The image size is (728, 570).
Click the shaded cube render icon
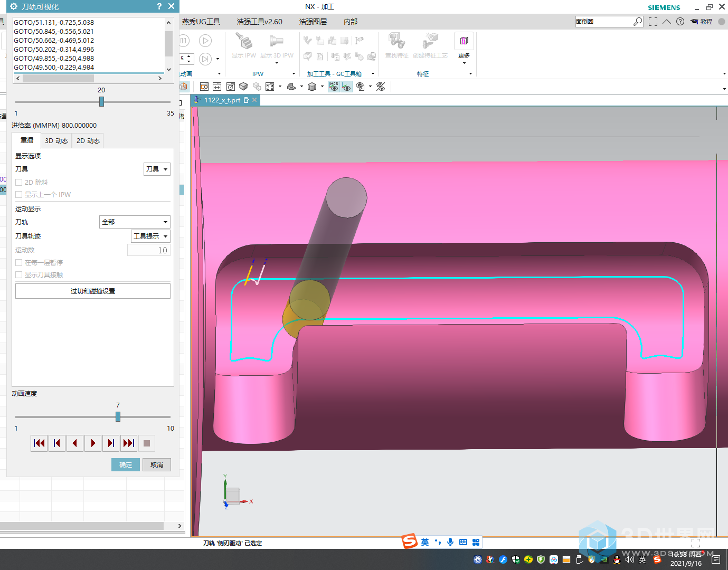click(243, 87)
